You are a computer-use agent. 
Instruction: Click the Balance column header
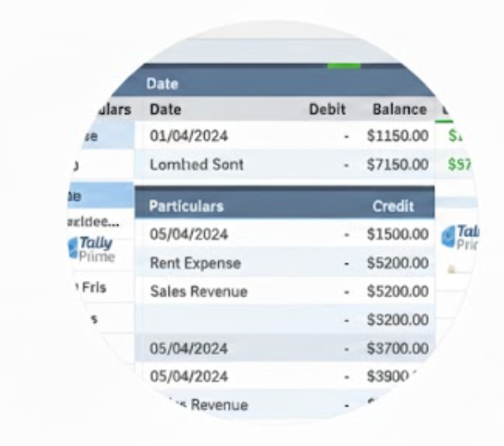pyautogui.click(x=399, y=109)
